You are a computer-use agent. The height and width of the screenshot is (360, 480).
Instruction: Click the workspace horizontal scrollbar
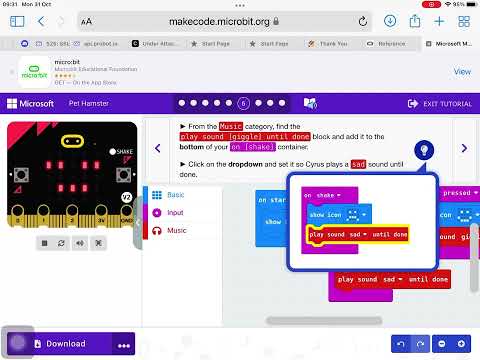(324, 321)
